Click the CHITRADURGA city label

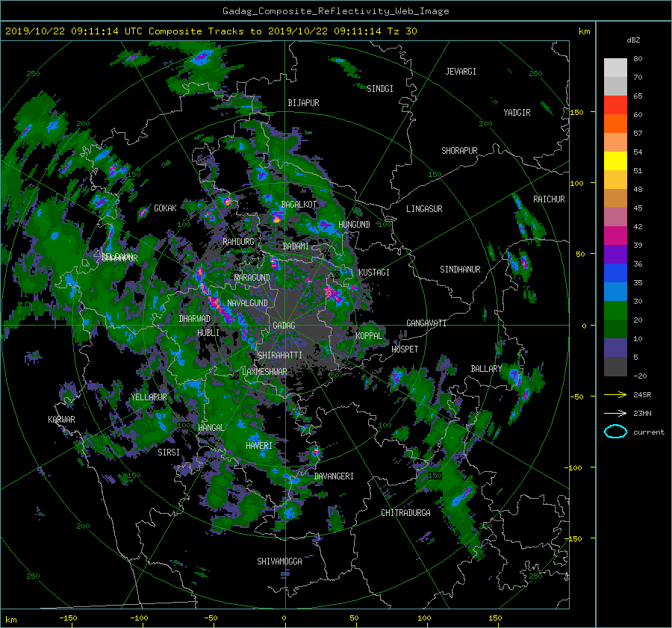pos(405,513)
